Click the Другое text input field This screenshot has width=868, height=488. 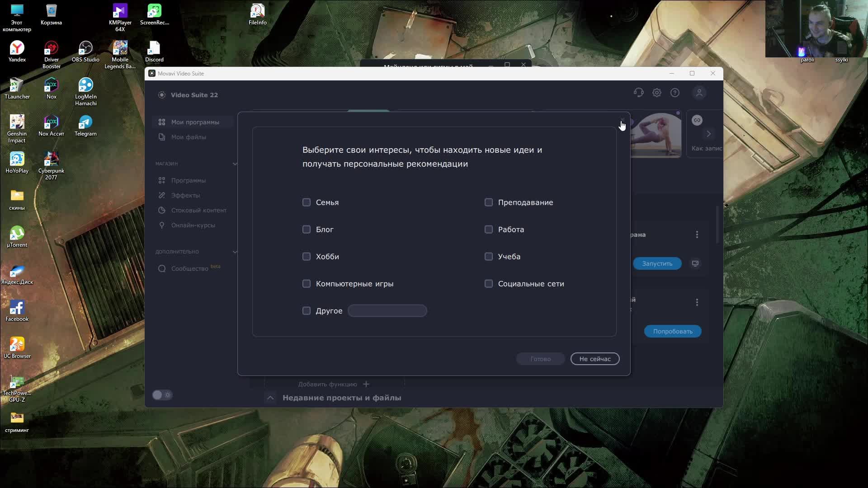[x=387, y=311]
